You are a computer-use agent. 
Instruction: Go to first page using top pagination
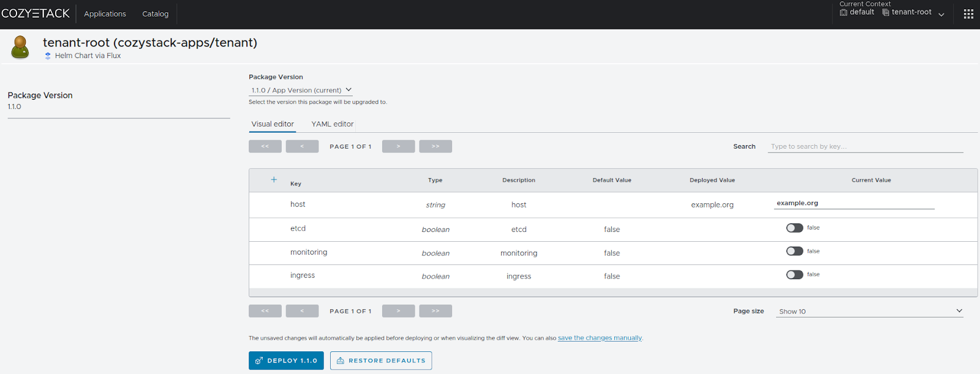pyautogui.click(x=265, y=146)
